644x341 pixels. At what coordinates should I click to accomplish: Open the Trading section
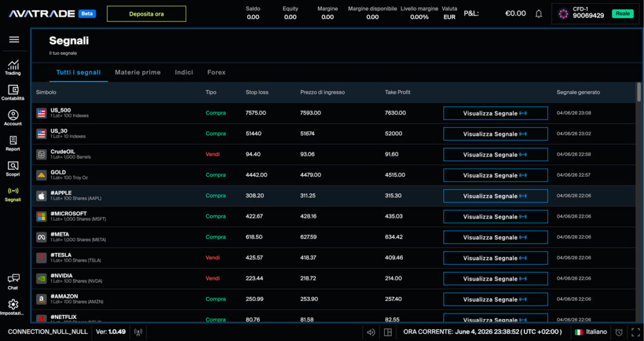pyautogui.click(x=13, y=68)
